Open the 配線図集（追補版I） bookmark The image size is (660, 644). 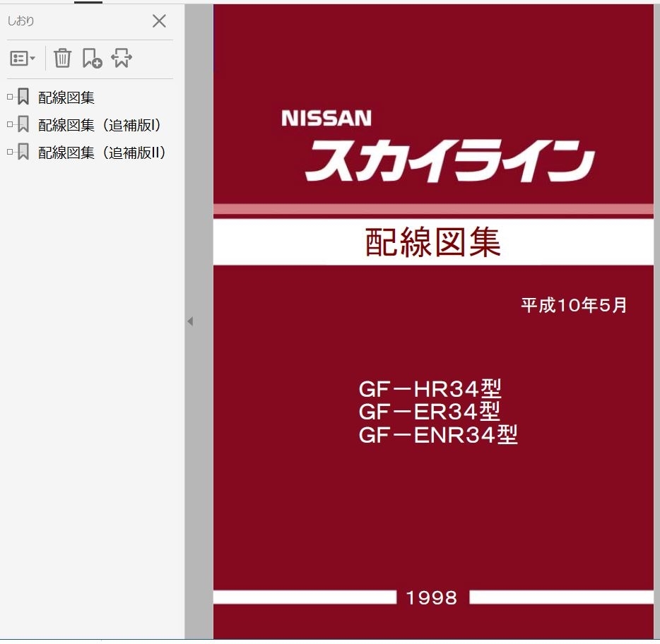point(100,125)
